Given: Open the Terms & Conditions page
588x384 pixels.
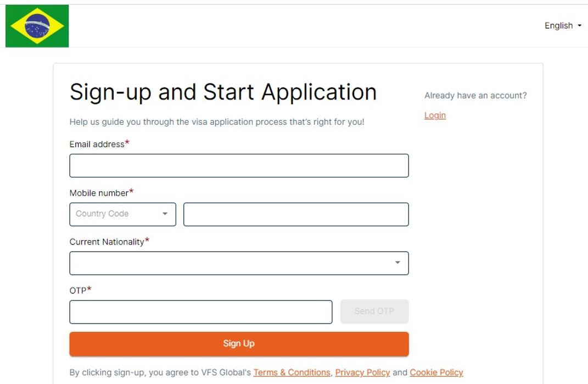Looking at the screenshot, I should 292,372.
